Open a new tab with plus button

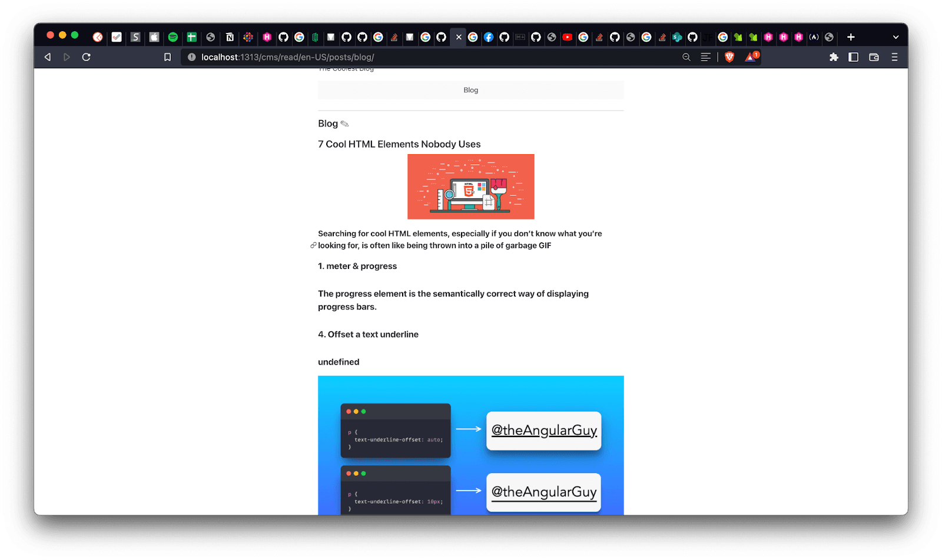[x=851, y=37]
